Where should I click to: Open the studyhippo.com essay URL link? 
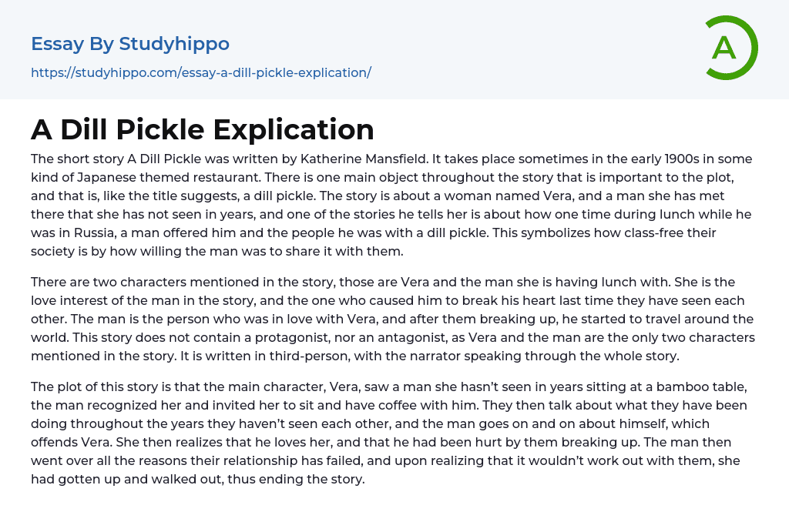[201, 72]
